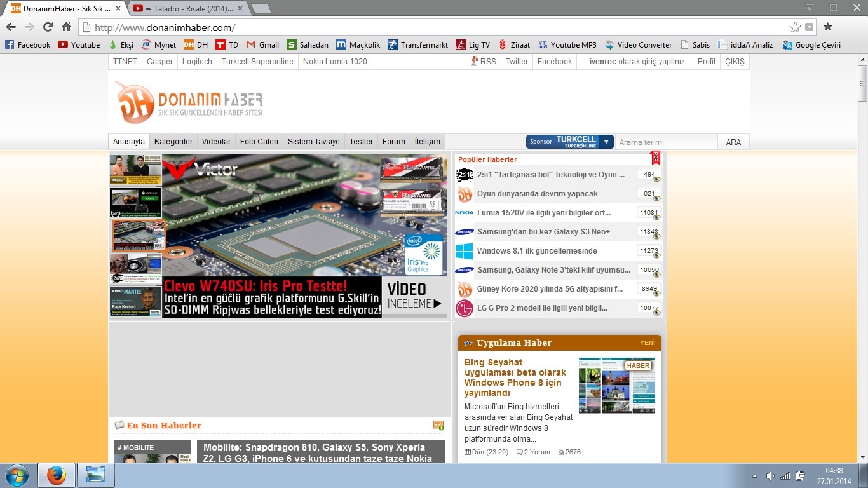This screenshot has width=868, height=488.
Task: Open the Lig TV bookmark
Action: click(x=473, y=45)
